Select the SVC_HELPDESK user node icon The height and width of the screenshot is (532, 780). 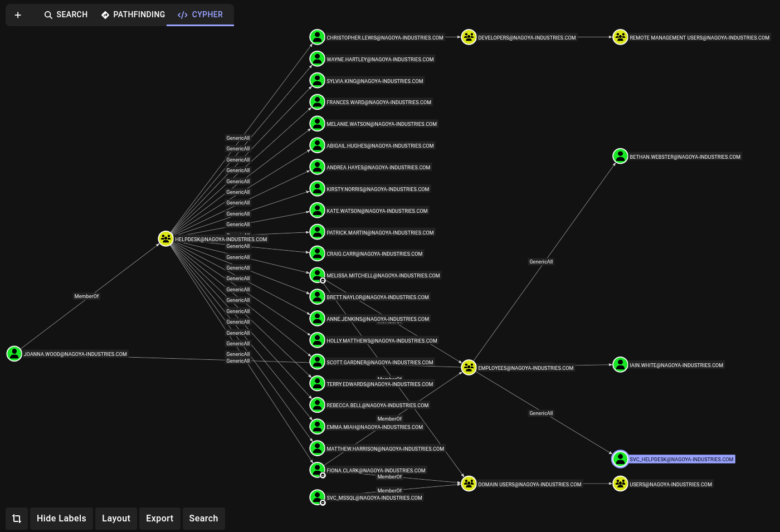pyautogui.click(x=620, y=459)
